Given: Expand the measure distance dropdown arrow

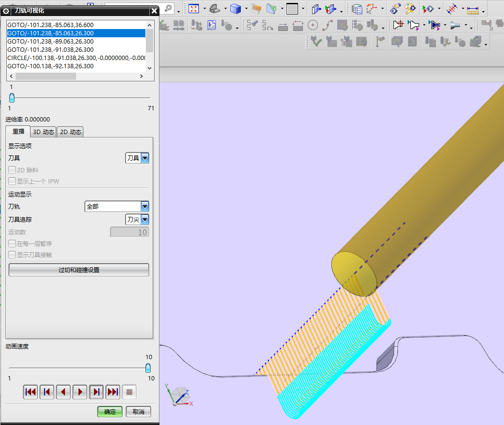Looking at the screenshot, I should pyautogui.click(x=484, y=12).
